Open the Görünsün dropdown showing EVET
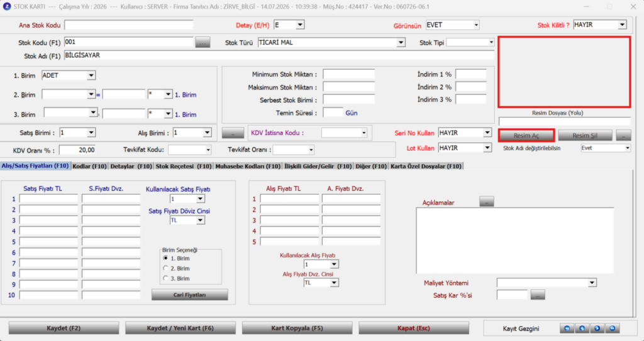This screenshot has height=341, width=644. [476, 25]
